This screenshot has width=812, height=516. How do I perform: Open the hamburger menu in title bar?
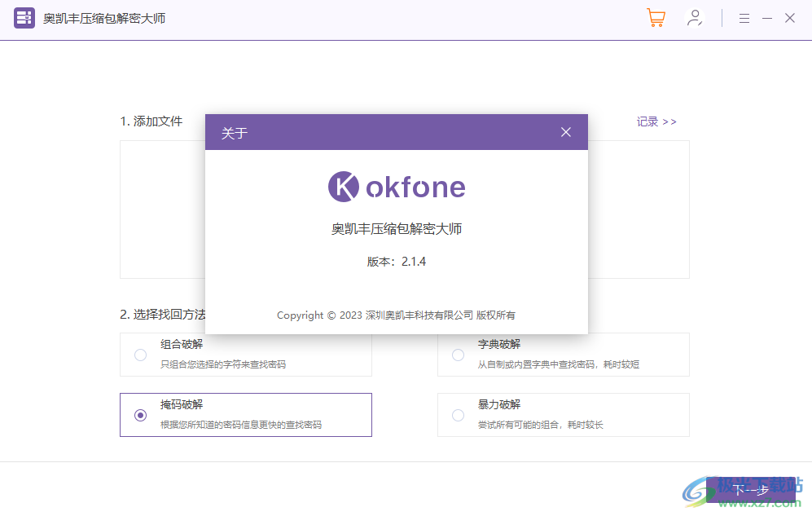tap(744, 19)
